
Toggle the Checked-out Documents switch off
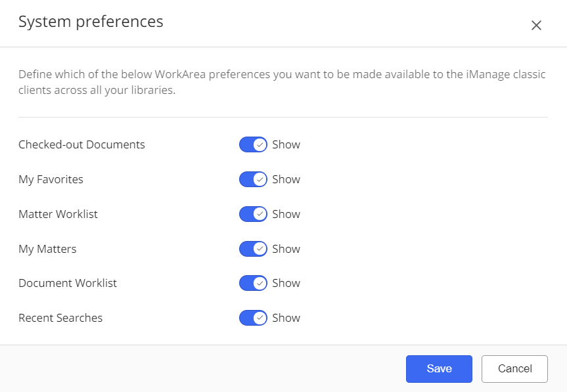click(x=253, y=145)
